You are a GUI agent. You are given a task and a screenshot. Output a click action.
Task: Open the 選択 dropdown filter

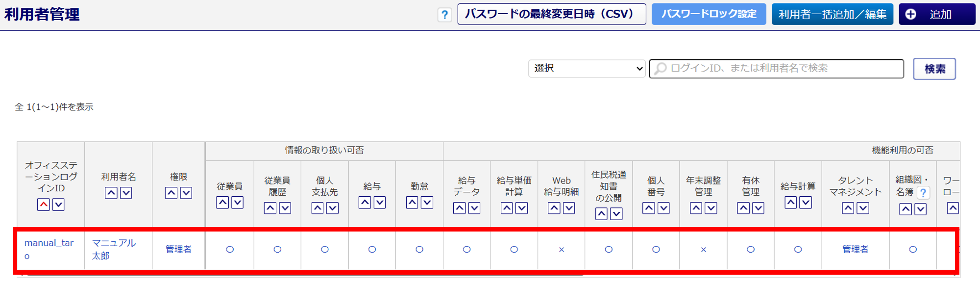coord(587,69)
